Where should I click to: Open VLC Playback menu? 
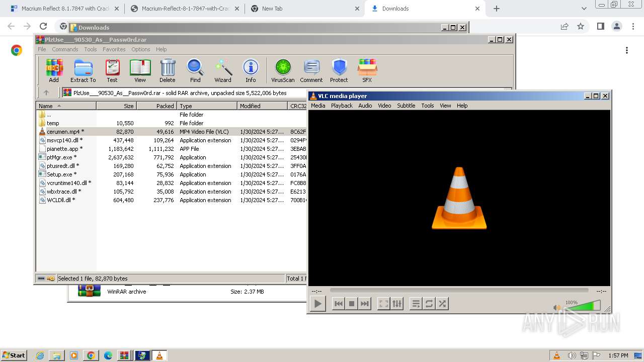342,106
